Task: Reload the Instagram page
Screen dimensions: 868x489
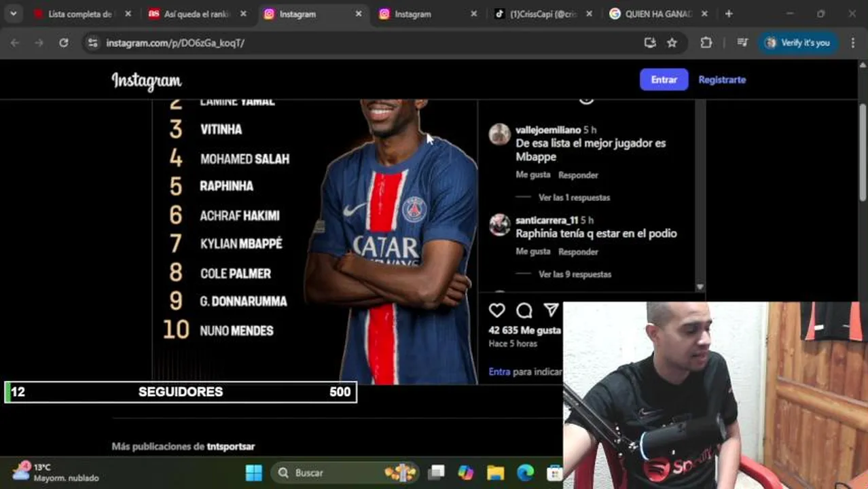Action: click(x=63, y=43)
